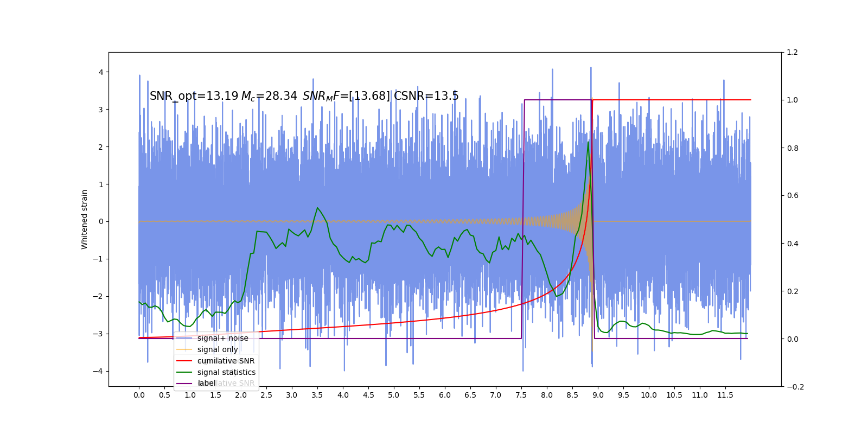Click left y-axis tick label 4

(101, 72)
